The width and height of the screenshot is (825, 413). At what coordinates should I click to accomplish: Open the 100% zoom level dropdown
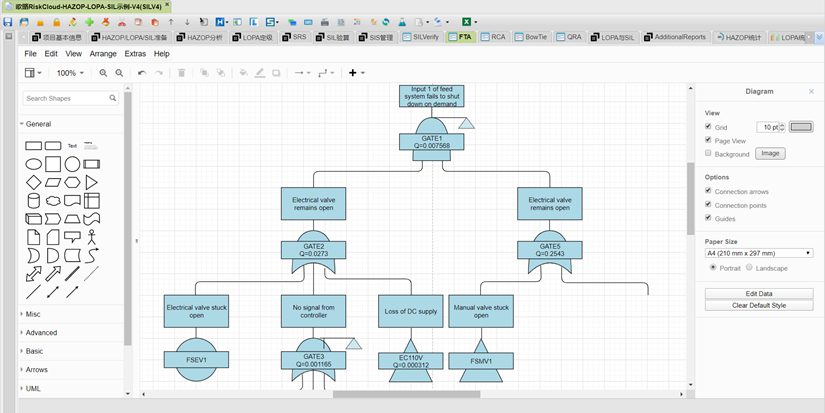(70, 73)
